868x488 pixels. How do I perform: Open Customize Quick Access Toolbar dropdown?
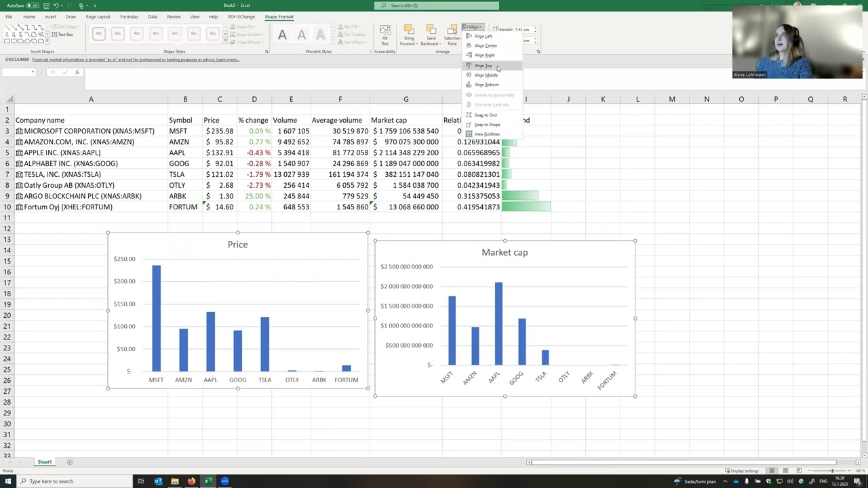(x=95, y=5)
